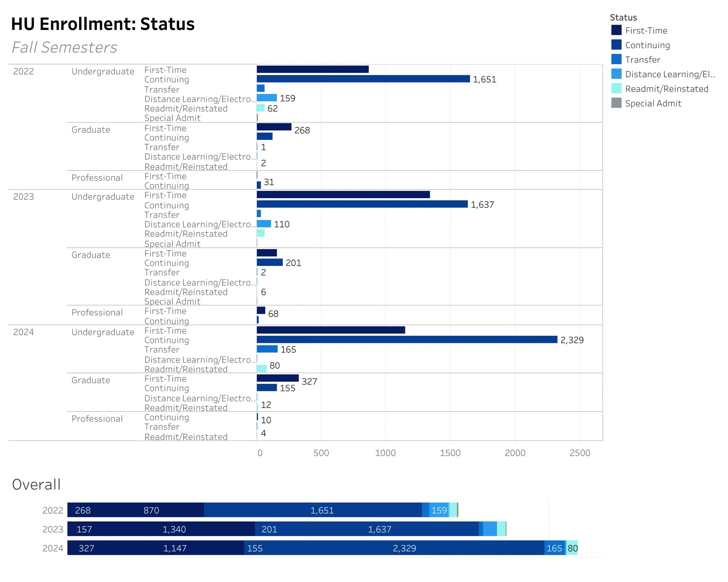Select the 2023 Undergraduate First-Time bar
The width and height of the screenshot is (728, 582).
tap(343, 194)
